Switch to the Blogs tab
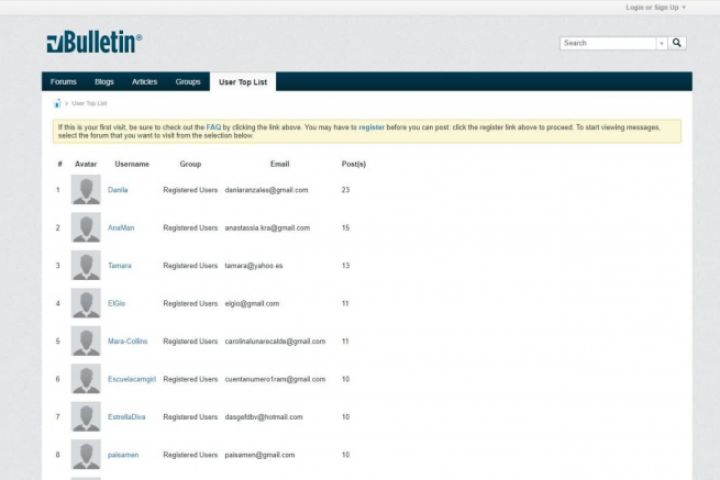 [x=104, y=82]
